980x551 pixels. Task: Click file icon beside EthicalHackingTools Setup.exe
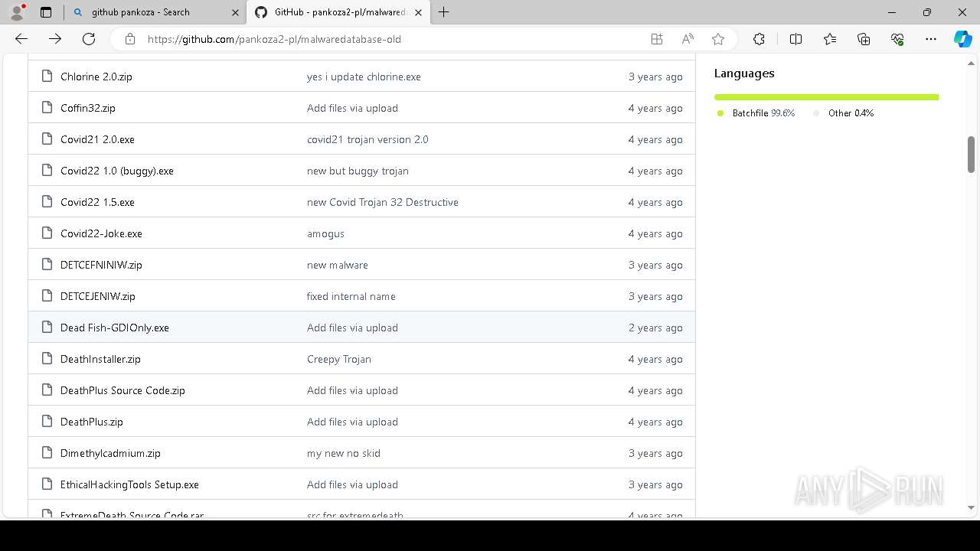[47, 484]
